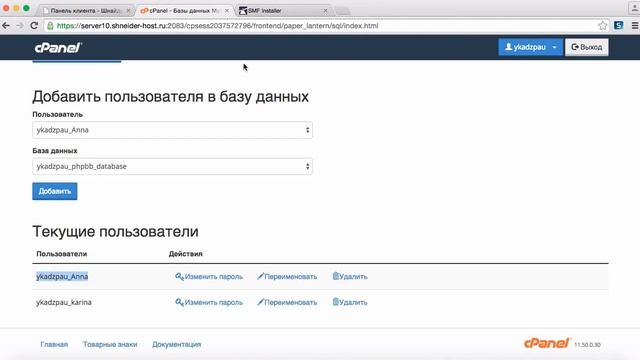The width and height of the screenshot is (640, 360).
Task: Click trash icon to delete ykadzpau_karina
Action: point(336,302)
